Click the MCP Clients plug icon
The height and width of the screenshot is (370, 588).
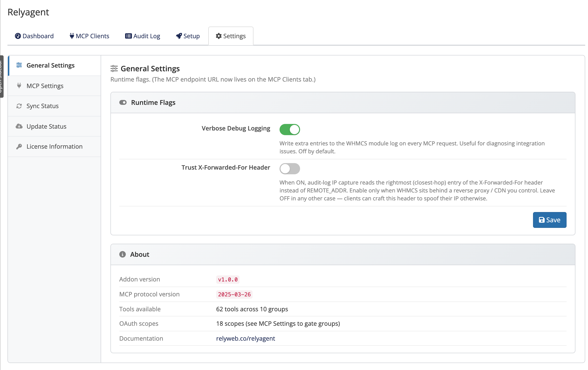[72, 36]
